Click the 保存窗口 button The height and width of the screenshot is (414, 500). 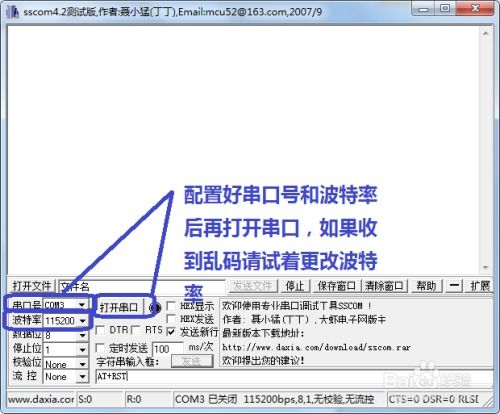pos(336,286)
